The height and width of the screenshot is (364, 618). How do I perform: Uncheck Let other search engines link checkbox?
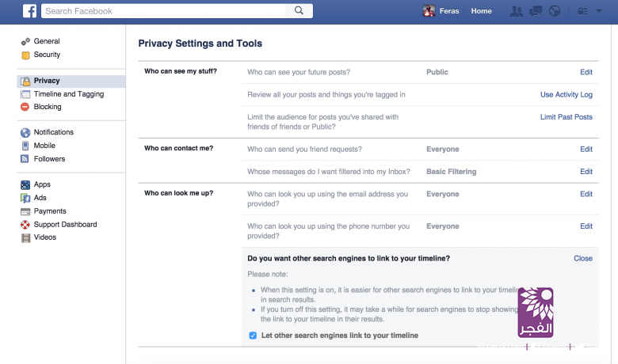pos(253,336)
